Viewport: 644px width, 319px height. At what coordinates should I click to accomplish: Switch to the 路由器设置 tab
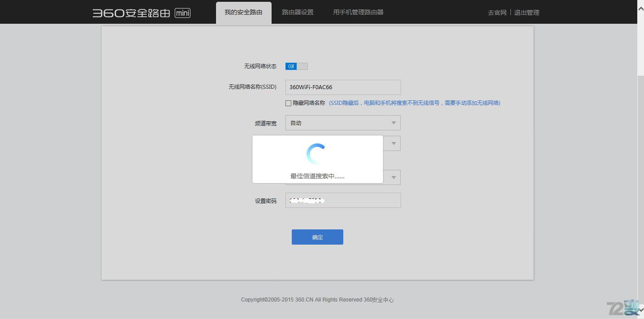(x=297, y=12)
